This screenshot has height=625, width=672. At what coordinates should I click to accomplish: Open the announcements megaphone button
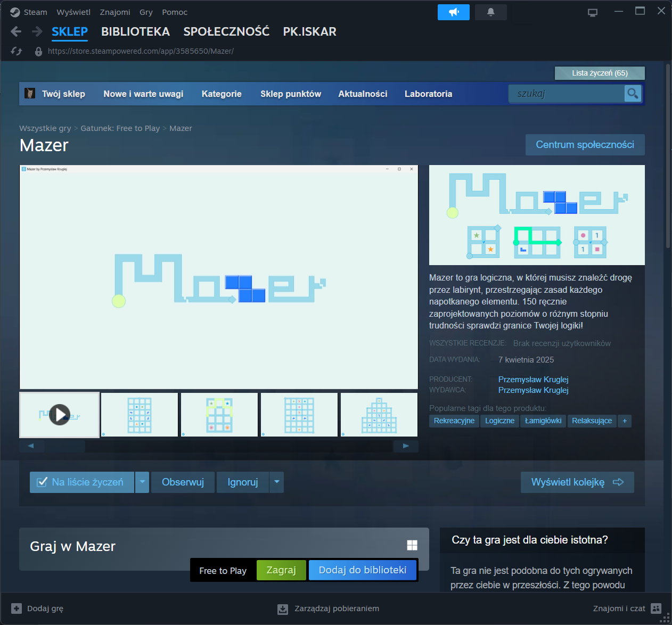pos(454,12)
